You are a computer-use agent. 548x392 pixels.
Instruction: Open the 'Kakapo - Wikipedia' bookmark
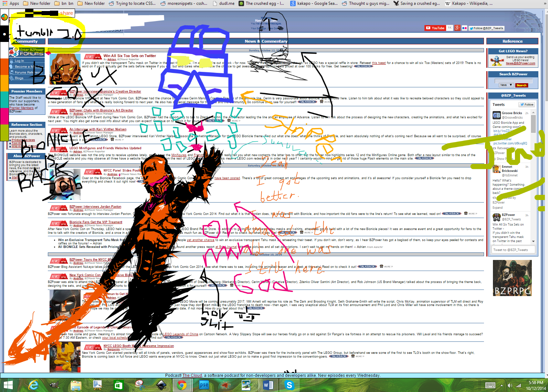[469, 3]
